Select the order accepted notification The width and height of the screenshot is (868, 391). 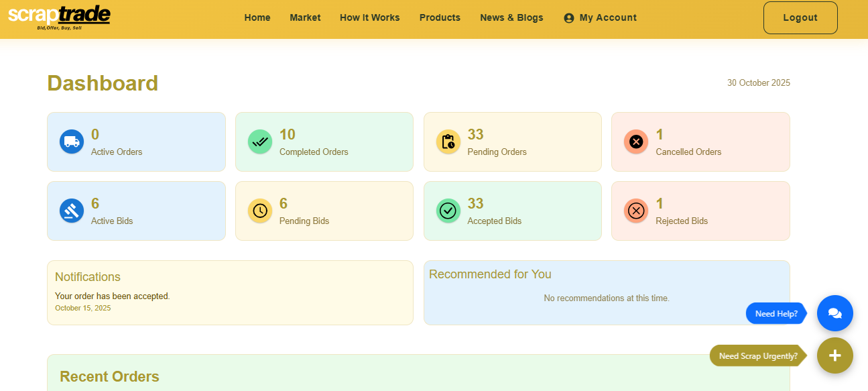pos(111,296)
